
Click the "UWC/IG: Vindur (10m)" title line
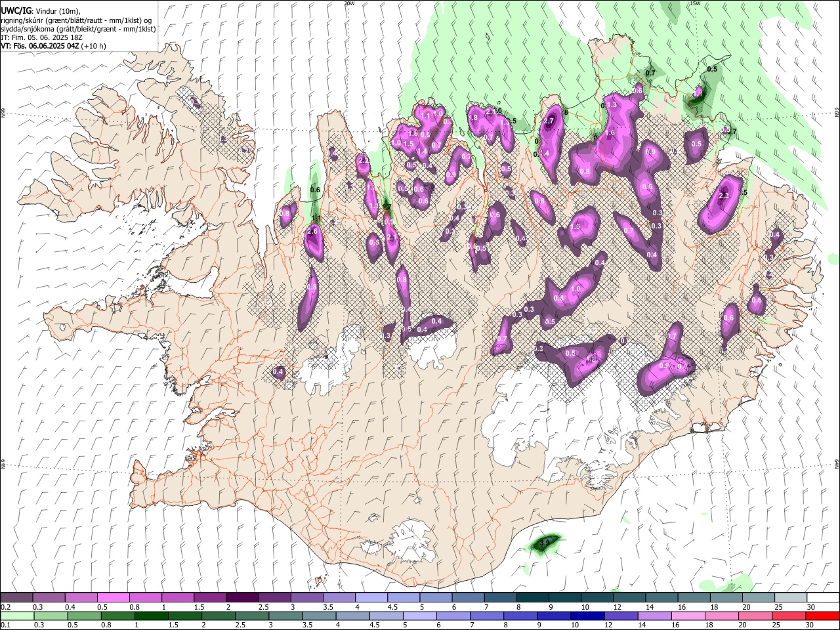[x=41, y=10]
